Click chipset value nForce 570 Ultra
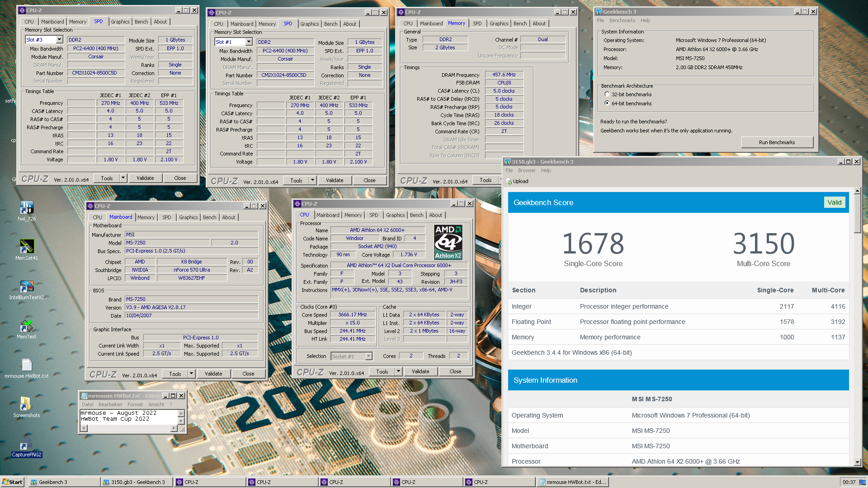 click(192, 270)
